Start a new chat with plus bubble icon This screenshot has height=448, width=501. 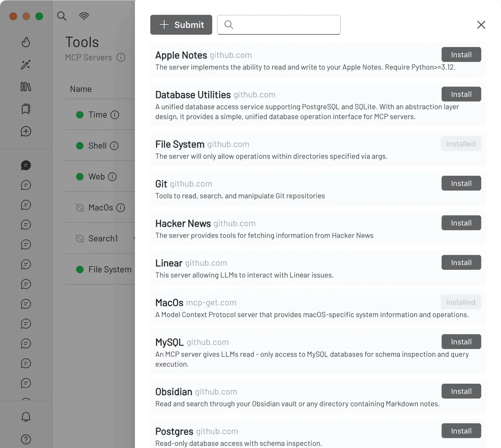(x=26, y=131)
